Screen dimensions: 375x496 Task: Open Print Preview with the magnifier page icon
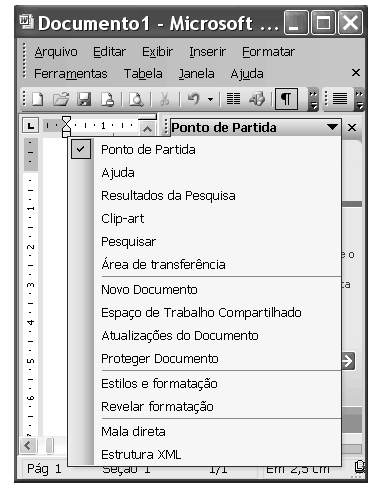click(136, 99)
